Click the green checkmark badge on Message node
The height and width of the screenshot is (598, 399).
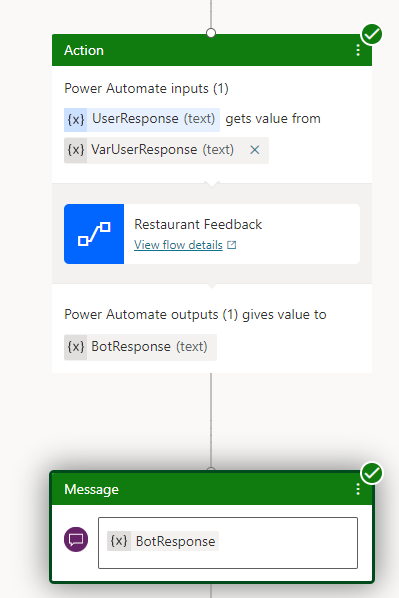[x=372, y=473]
